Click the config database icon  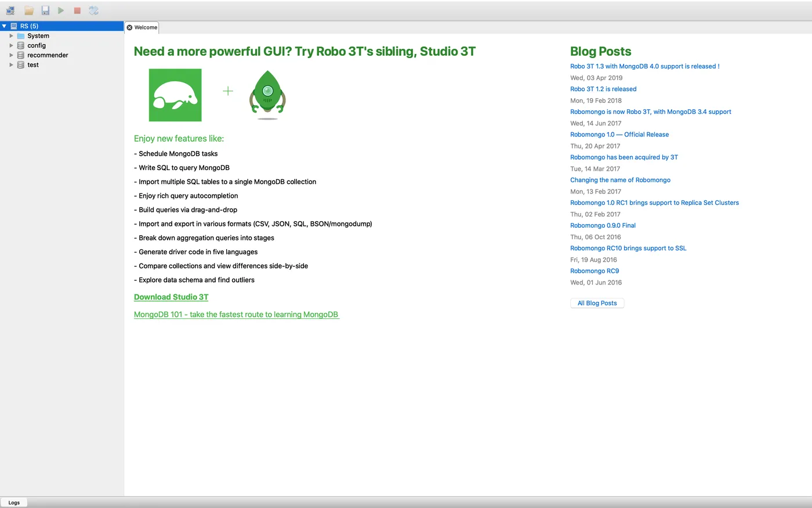(x=21, y=45)
